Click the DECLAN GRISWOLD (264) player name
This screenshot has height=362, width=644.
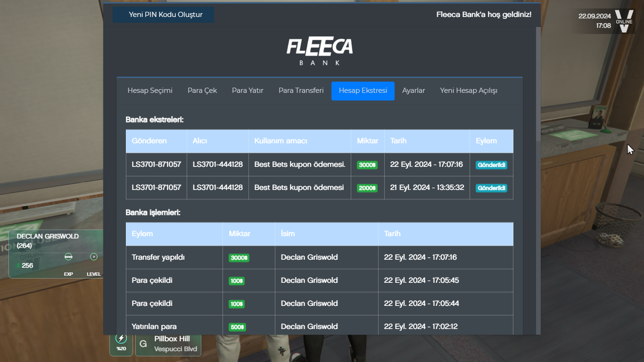click(x=48, y=241)
